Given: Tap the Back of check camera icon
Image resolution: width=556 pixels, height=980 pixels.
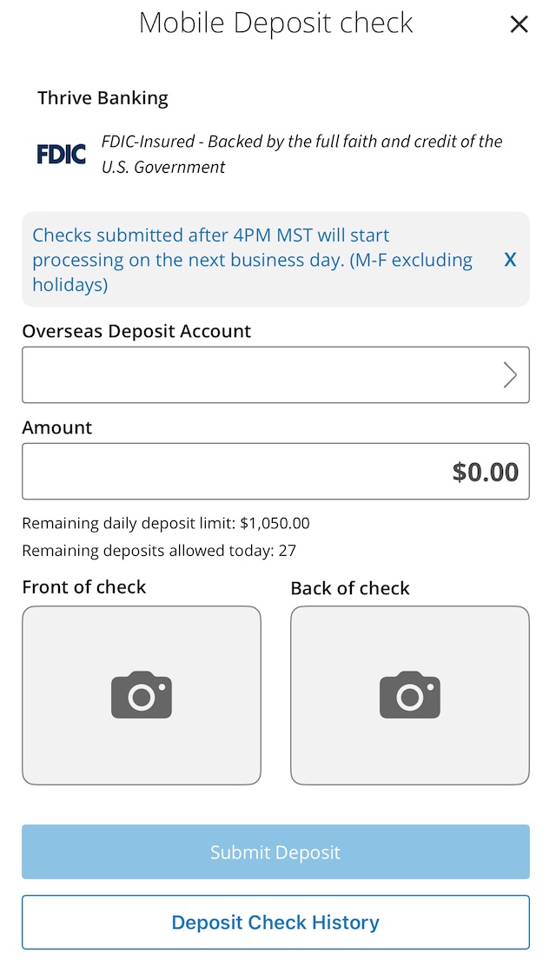Looking at the screenshot, I should click(x=410, y=695).
